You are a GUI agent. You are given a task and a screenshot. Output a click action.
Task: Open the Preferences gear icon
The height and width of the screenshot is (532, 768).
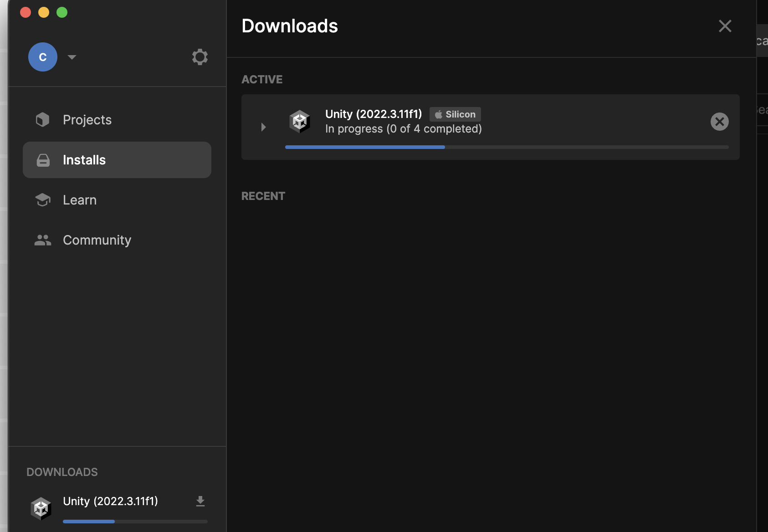(200, 57)
